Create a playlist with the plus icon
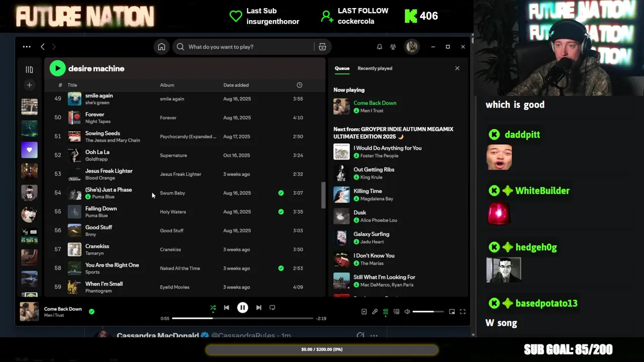The width and height of the screenshot is (644, 362). pos(29,85)
